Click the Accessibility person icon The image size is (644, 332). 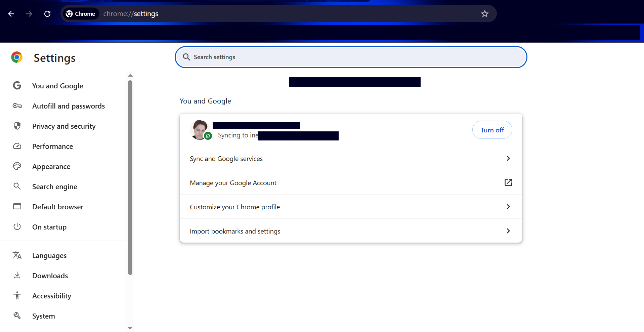click(17, 296)
